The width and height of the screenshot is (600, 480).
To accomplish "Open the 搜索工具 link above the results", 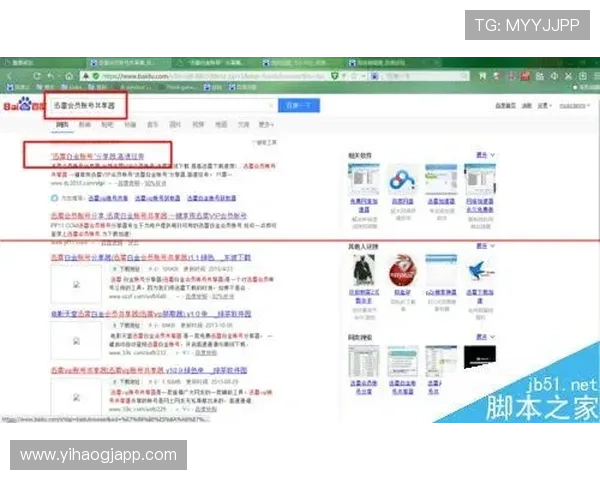I will click(264, 142).
